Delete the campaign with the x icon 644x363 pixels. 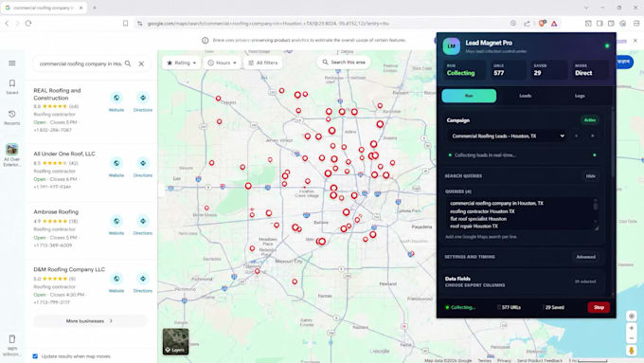(592, 136)
